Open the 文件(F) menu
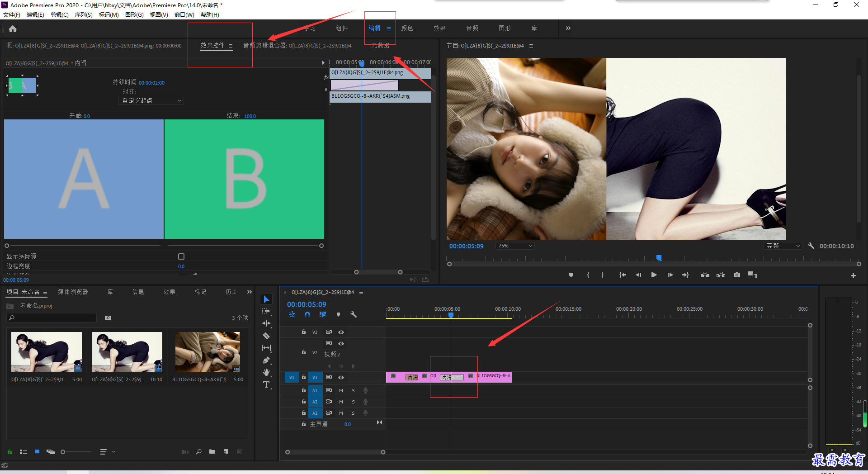 12,14
